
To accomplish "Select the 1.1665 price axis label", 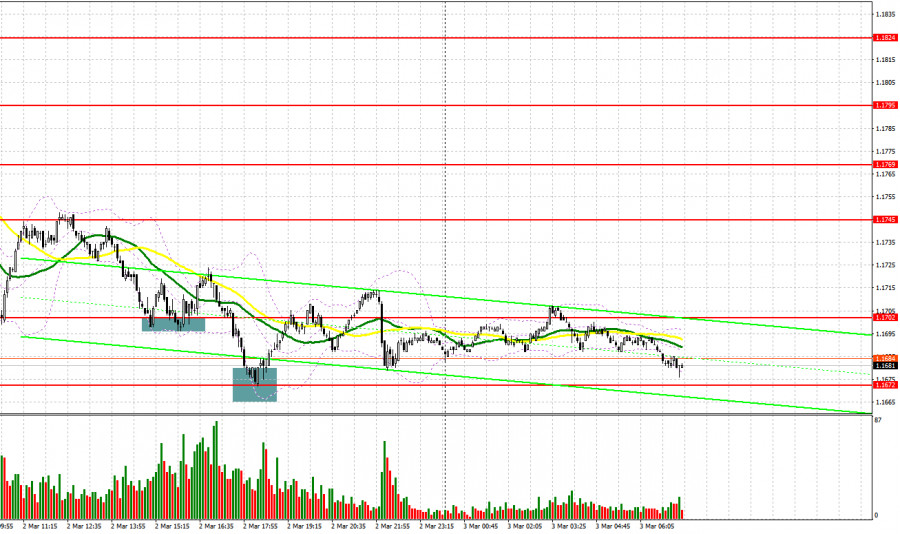I will [x=883, y=402].
